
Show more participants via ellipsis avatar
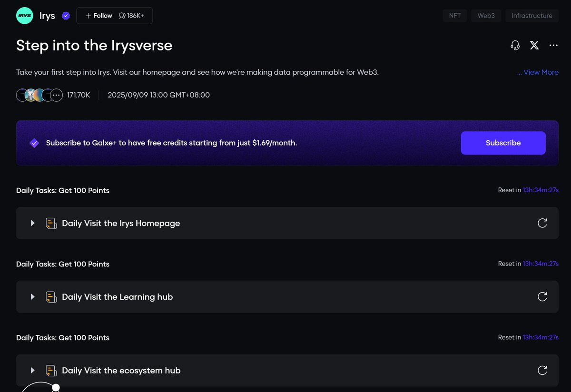pos(56,95)
